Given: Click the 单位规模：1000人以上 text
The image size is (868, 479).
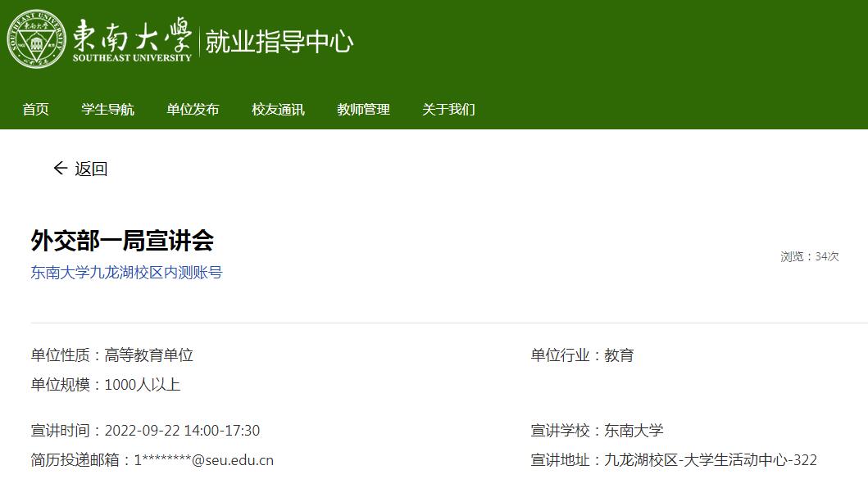Looking at the screenshot, I should (106, 384).
